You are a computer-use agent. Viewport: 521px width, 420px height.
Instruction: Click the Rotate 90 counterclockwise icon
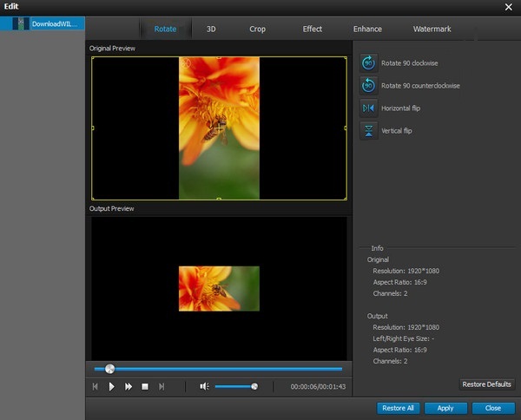click(x=368, y=86)
